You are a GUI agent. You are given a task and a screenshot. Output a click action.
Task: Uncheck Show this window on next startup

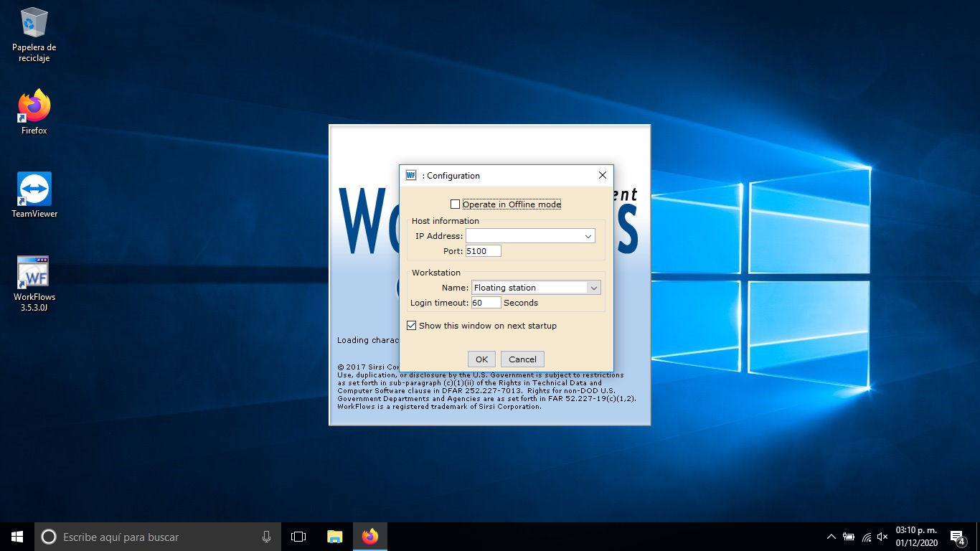412,326
